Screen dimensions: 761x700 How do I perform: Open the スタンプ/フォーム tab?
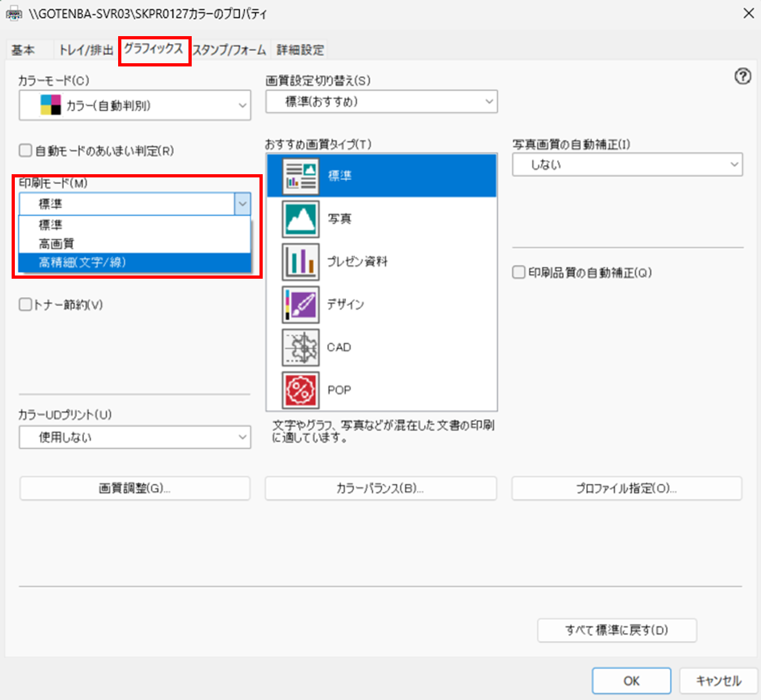pyautogui.click(x=230, y=50)
